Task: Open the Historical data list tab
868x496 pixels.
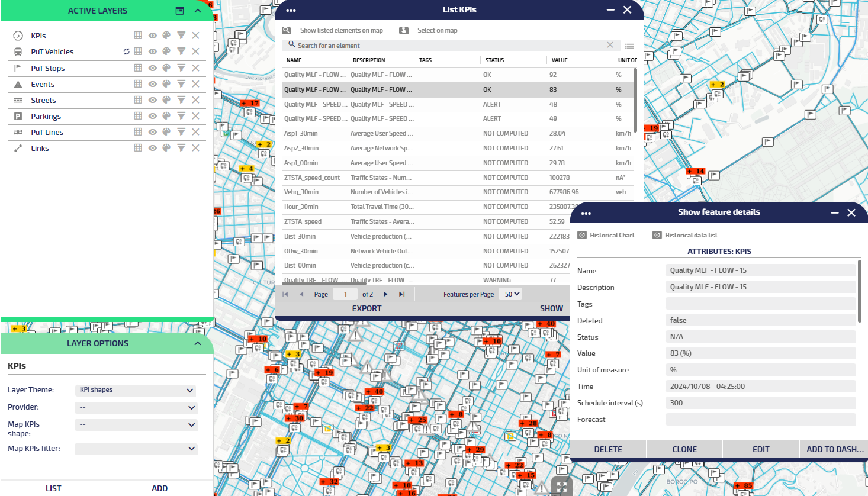Action: point(690,235)
